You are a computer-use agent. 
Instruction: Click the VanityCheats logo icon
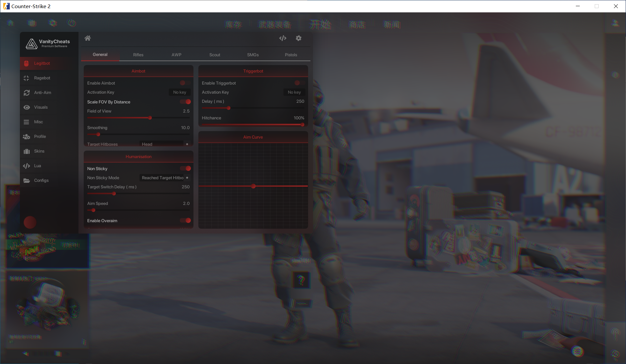pos(32,43)
